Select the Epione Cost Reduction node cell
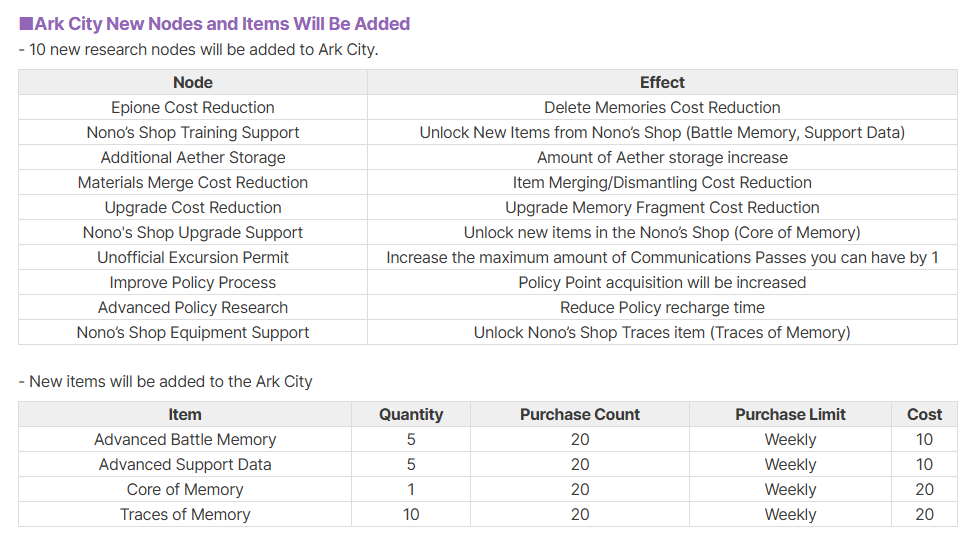This screenshot has width=971, height=546. pyautogui.click(x=193, y=107)
